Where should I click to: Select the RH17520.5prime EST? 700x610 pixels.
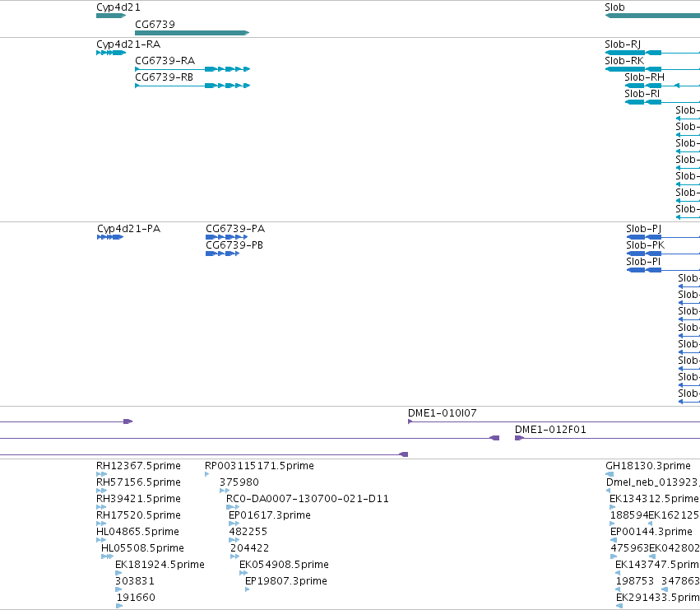(101, 524)
